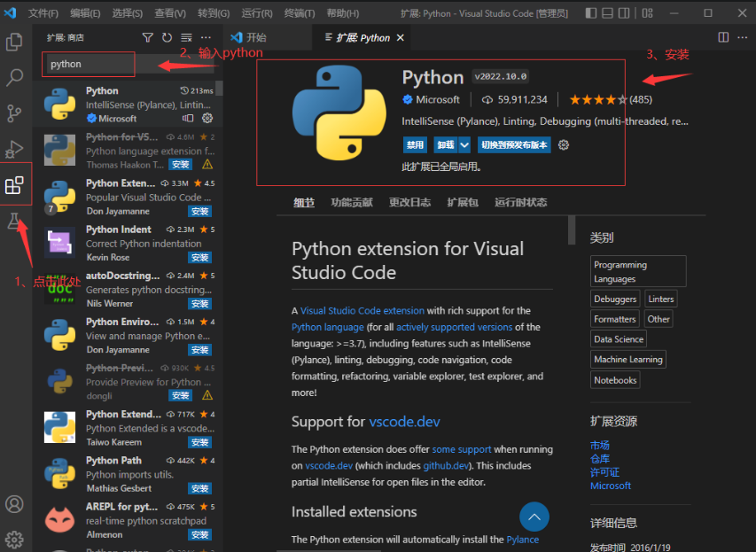Switch to the 更改日志 tab
The width and height of the screenshot is (756, 552).
coord(410,202)
